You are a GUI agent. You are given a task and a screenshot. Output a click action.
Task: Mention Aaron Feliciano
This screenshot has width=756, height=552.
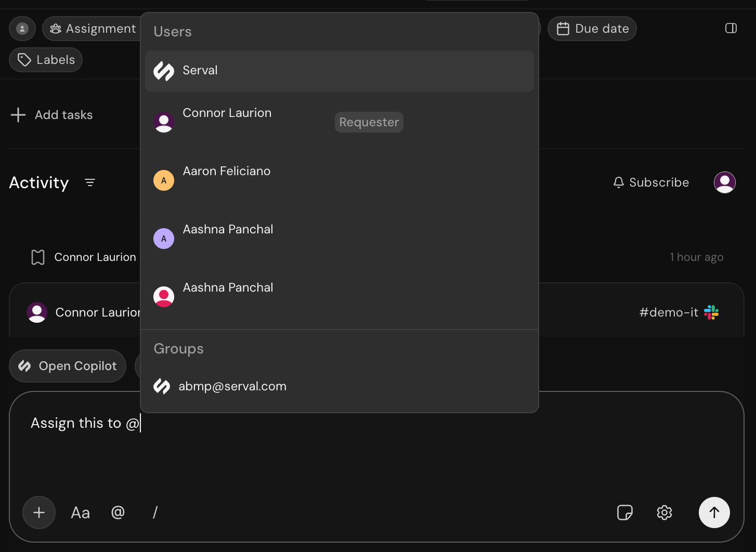tap(340, 180)
